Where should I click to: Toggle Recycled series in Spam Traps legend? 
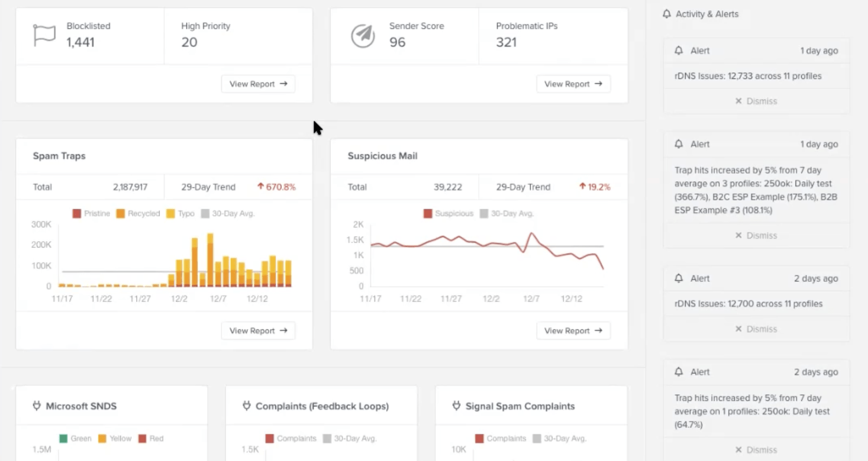click(138, 214)
